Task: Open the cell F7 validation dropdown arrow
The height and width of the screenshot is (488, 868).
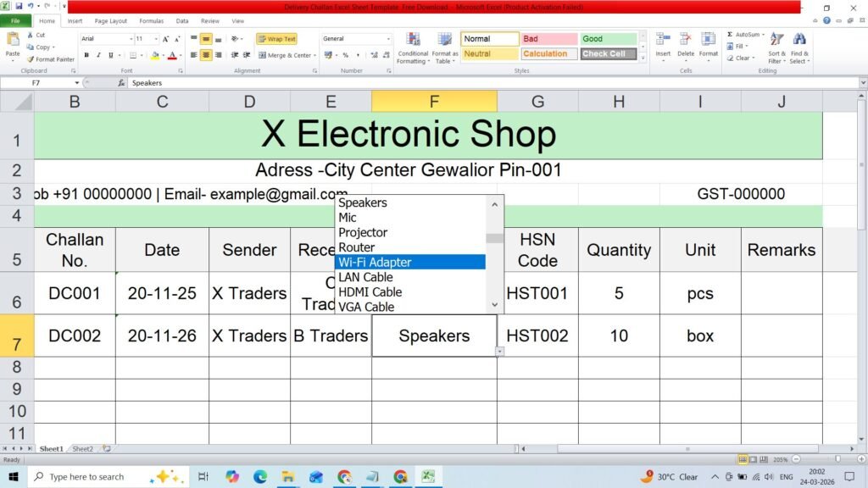Action: (x=499, y=352)
